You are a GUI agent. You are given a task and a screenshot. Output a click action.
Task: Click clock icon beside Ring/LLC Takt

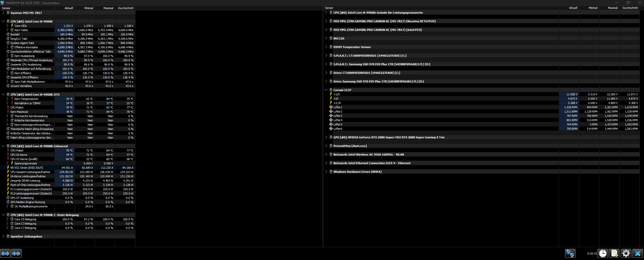8,38
